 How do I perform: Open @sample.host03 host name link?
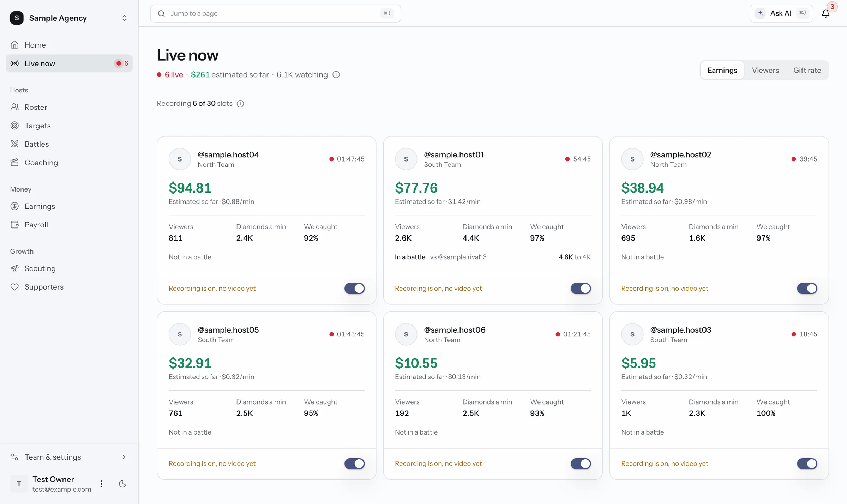tap(681, 330)
